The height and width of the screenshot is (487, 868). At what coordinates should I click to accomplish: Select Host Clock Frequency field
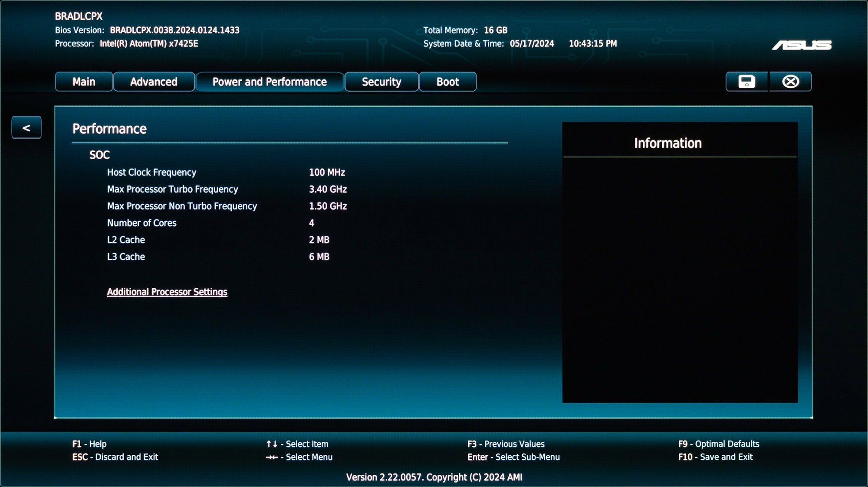[x=151, y=172]
